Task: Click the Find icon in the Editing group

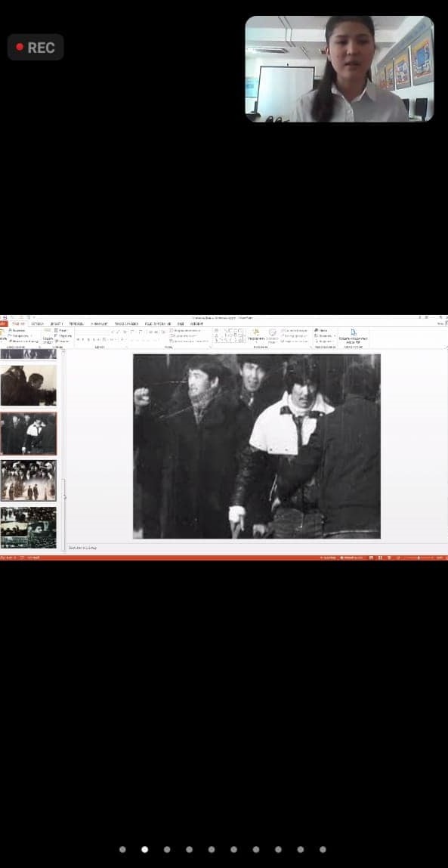Action: (323, 330)
